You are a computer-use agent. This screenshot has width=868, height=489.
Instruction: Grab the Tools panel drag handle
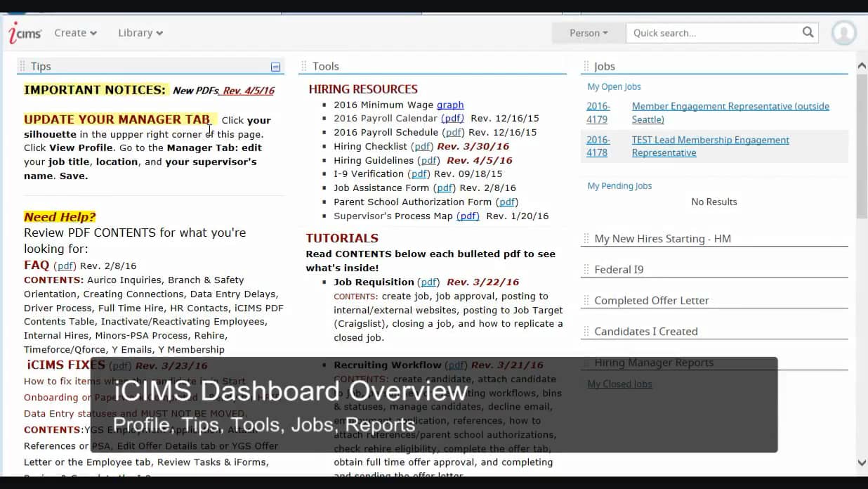[304, 66]
